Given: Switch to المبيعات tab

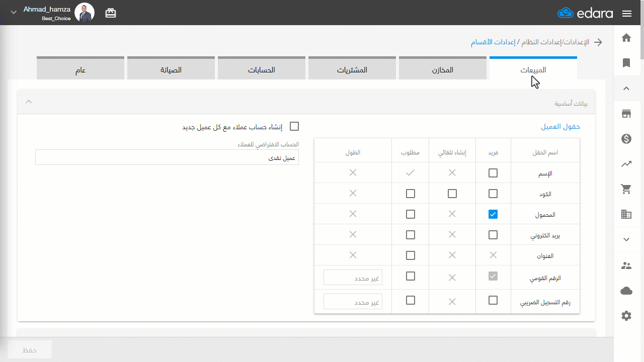Looking at the screenshot, I should (533, 68).
